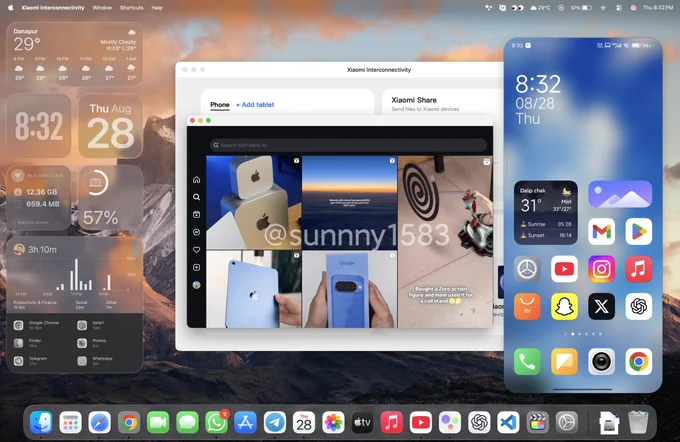
Task: Open the sunset horizon reel thumbnail
Action: coord(350,202)
